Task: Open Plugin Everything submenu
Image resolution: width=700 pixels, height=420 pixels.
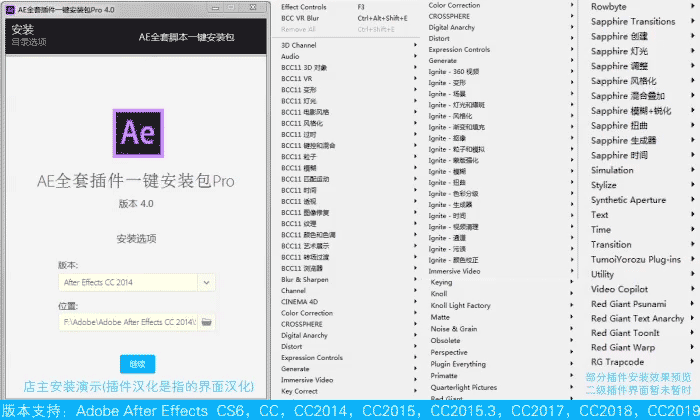Action: point(458,364)
